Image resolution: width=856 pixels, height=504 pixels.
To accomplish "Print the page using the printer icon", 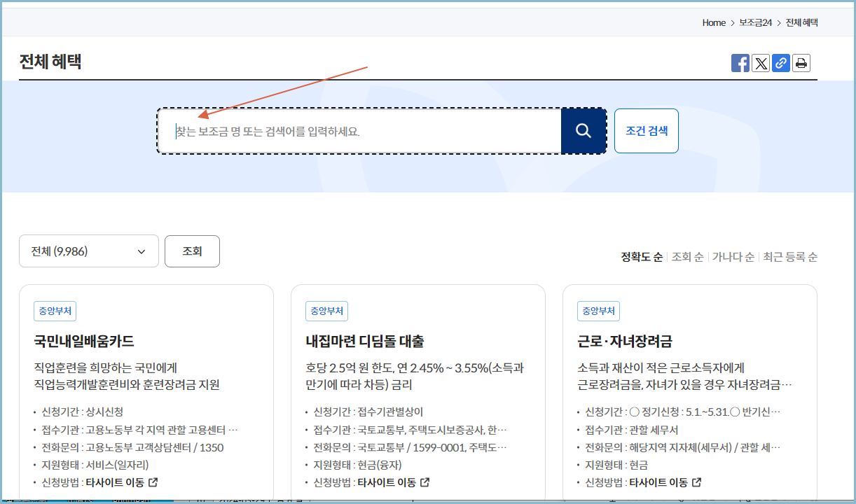I will [x=801, y=62].
